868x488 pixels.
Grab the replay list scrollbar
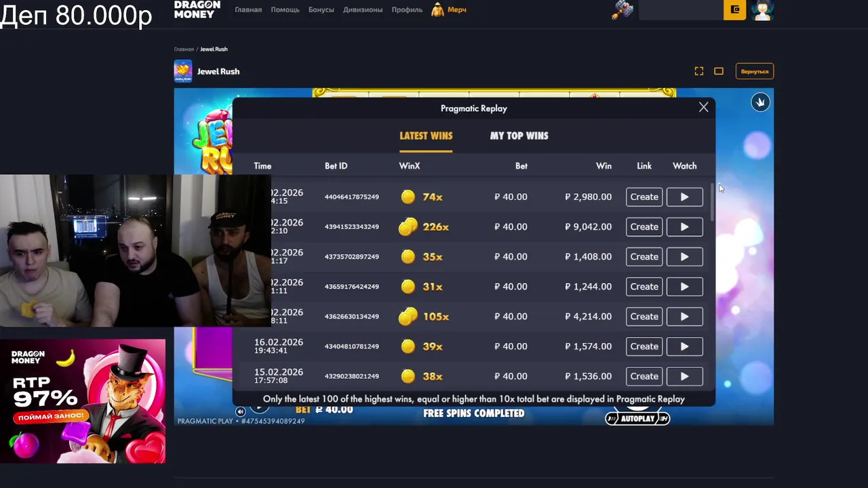711,201
